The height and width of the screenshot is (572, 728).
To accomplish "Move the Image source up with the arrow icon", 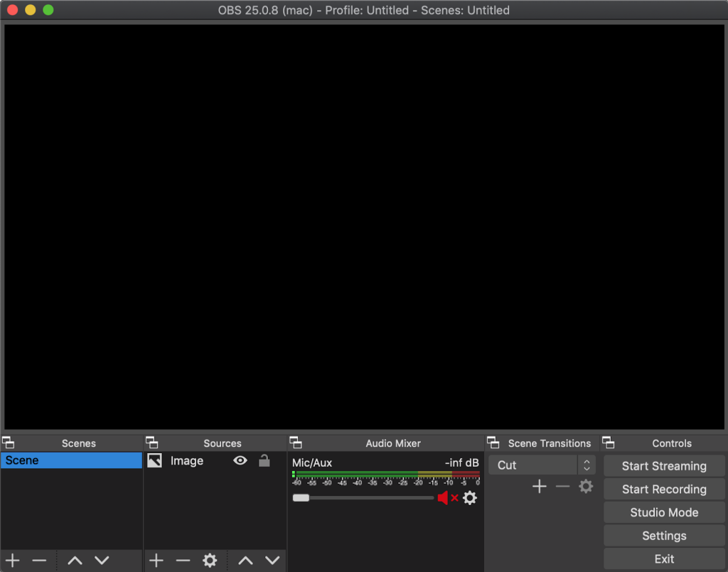I will coord(245,560).
